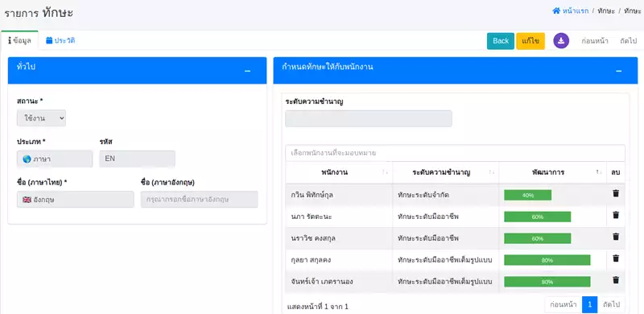Click นราวิช คงสกุล's 60% progress bar
This screenshot has height=314, width=644.
tap(538, 238)
